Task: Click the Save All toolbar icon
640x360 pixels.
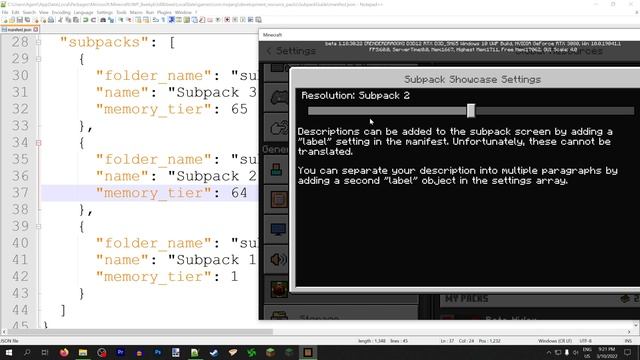Action: point(27,20)
